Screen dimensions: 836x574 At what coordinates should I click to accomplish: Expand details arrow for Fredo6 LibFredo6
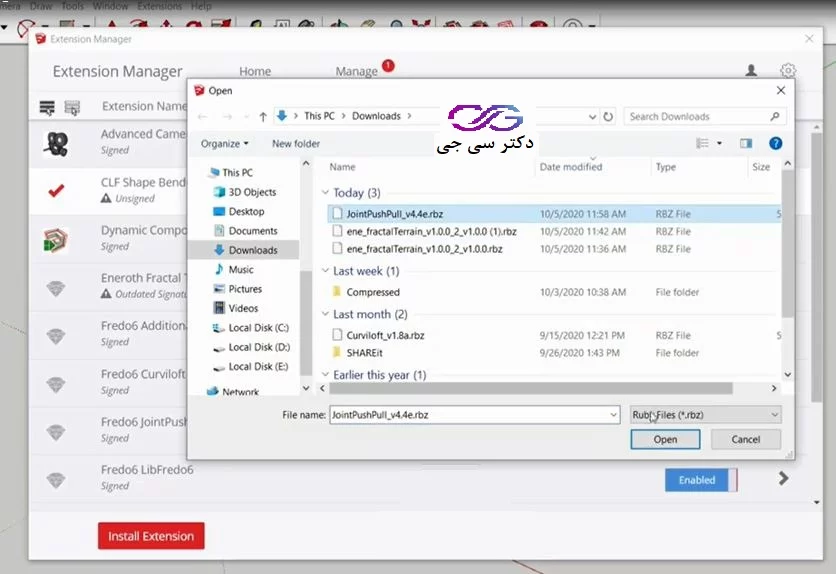(x=783, y=478)
